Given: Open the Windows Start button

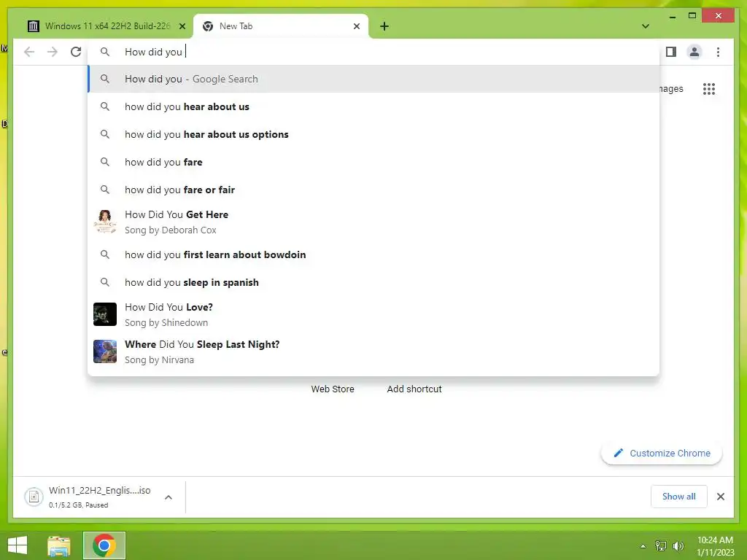Looking at the screenshot, I should (x=18, y=545).
